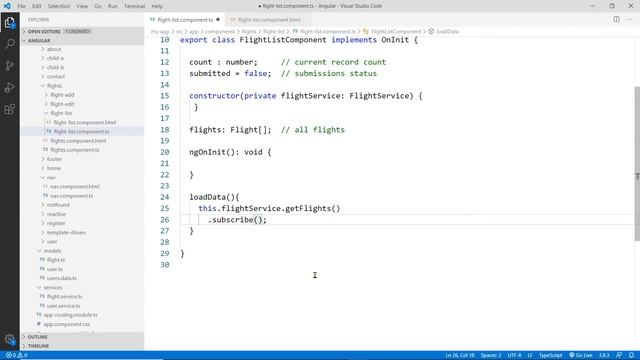Open the View menu
640x360 pixels.
click(82, 6)
